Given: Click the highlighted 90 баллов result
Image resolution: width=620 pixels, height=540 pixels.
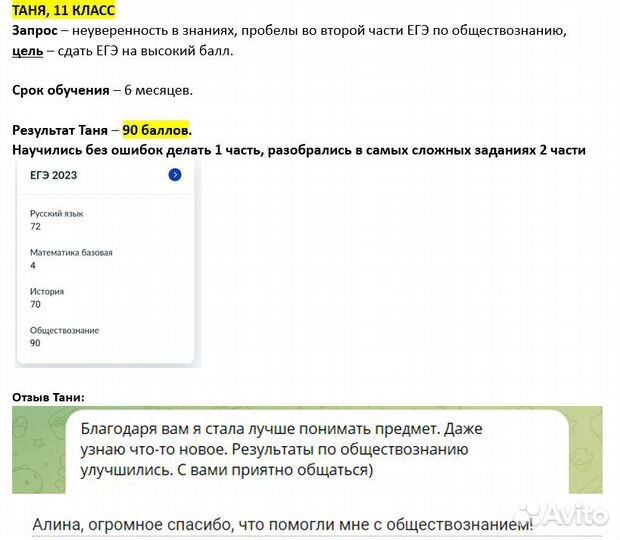Looking at the screenshot, I should 157,130.
